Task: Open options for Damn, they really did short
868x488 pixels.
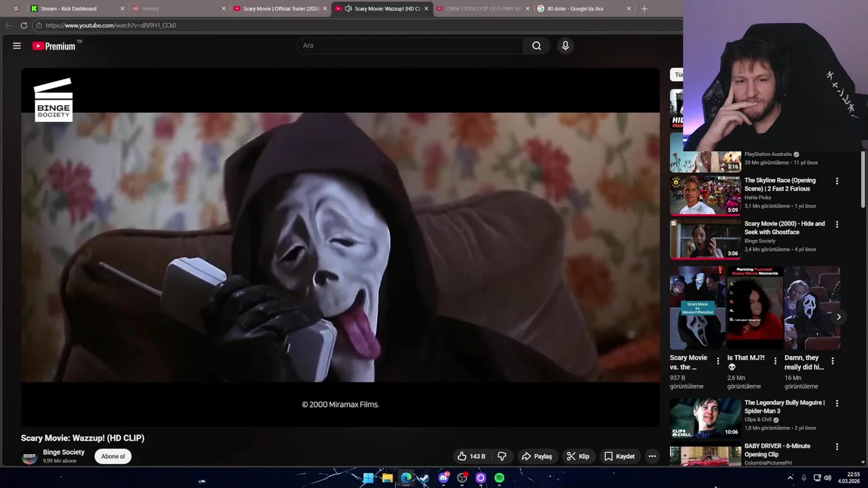Action: point(833,361)
